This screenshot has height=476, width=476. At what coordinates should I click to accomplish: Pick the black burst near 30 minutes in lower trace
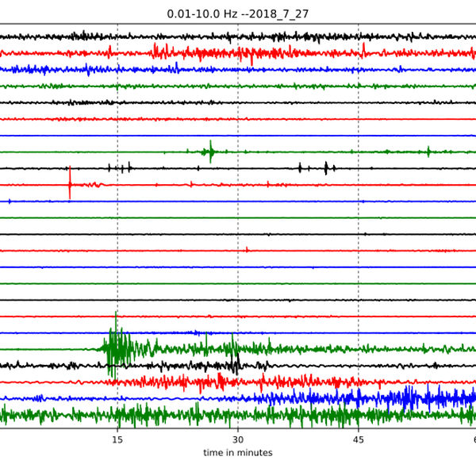(236, 364)
